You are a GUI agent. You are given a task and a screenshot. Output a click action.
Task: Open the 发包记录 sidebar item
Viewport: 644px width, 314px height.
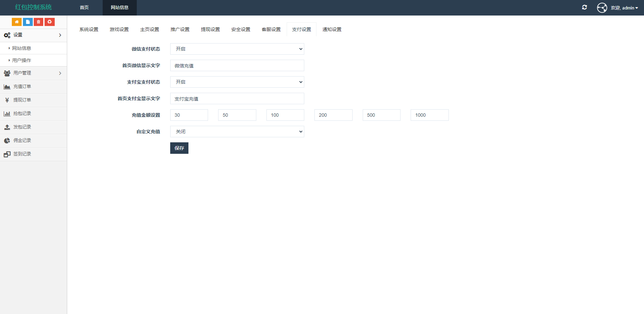(33, 127)
